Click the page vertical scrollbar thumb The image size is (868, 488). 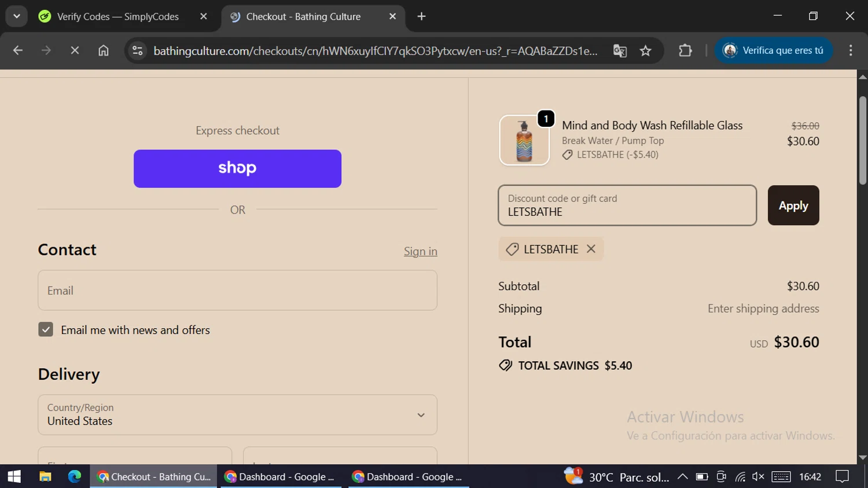click(x=863, y=140)
